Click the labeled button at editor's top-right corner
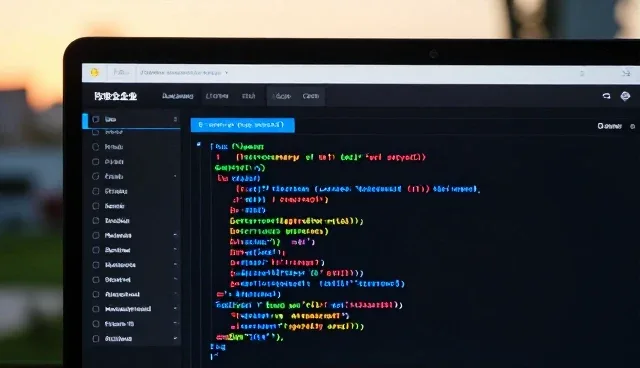 [609, 126]
